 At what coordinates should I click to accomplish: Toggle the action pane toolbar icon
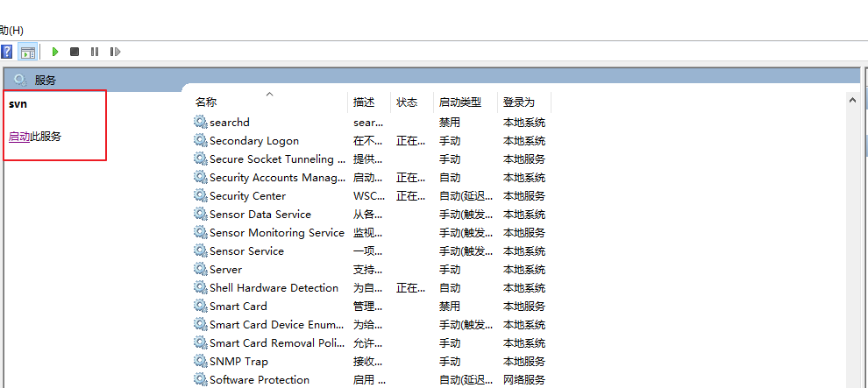tap(28, 52)
